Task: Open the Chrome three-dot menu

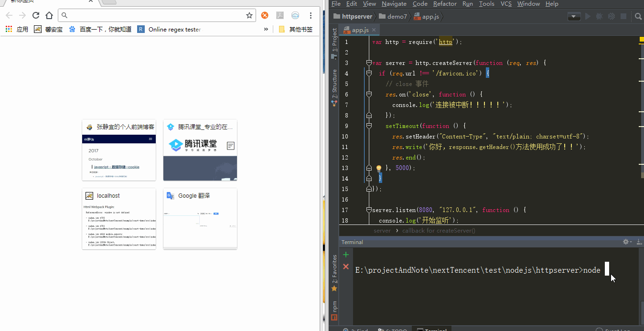Action: pos(311,15)
